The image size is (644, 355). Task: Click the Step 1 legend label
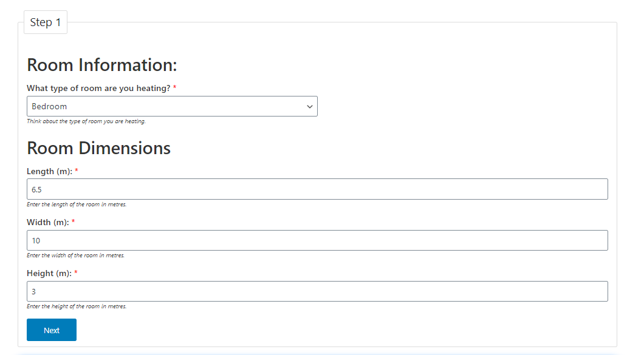point(46,22)
